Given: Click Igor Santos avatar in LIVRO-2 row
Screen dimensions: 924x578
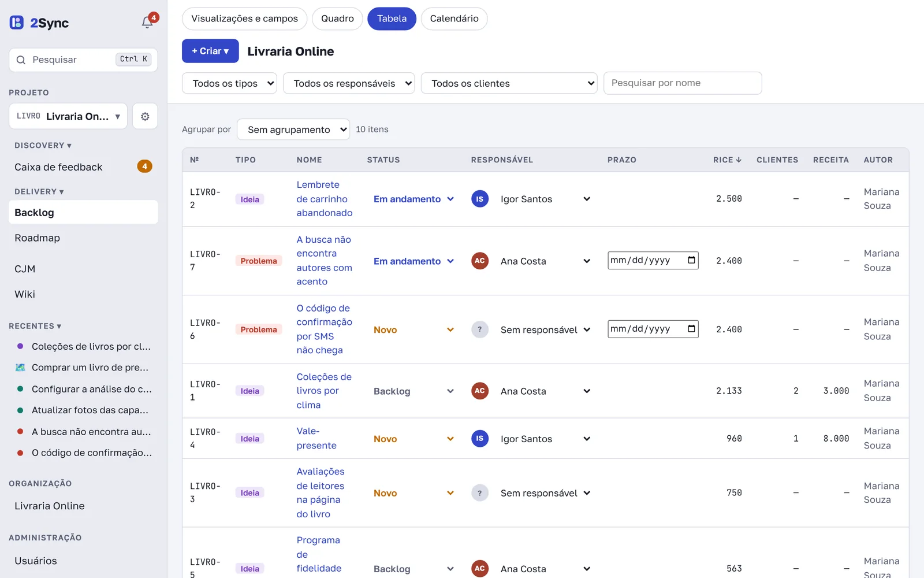Looking at the screenshot, I should pos(480,199).
